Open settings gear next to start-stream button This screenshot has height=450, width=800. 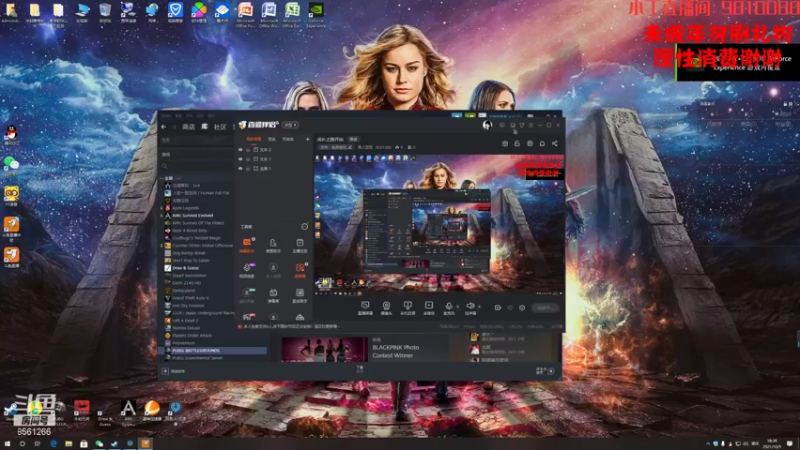tap(522, 308)
